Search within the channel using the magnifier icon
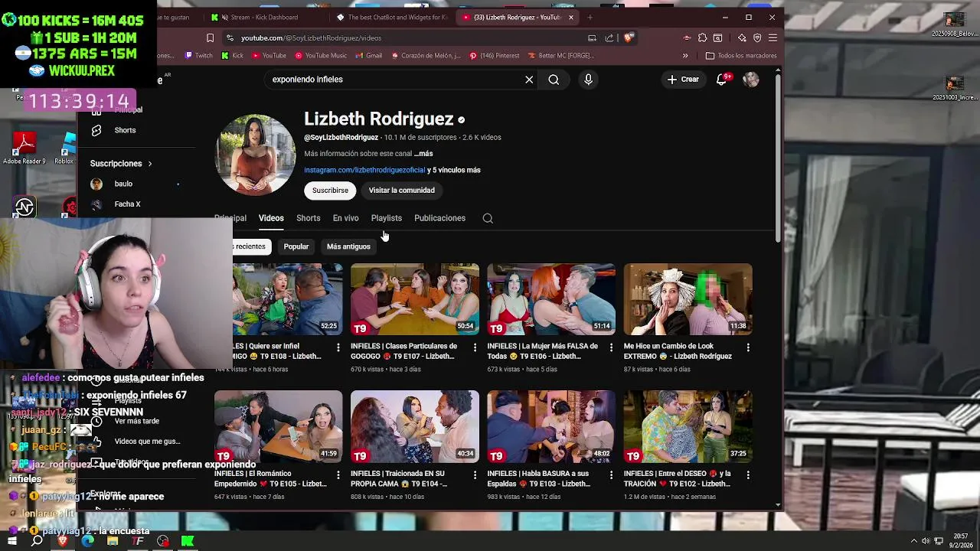Screen dimensions: 980x551 (488, 218)
